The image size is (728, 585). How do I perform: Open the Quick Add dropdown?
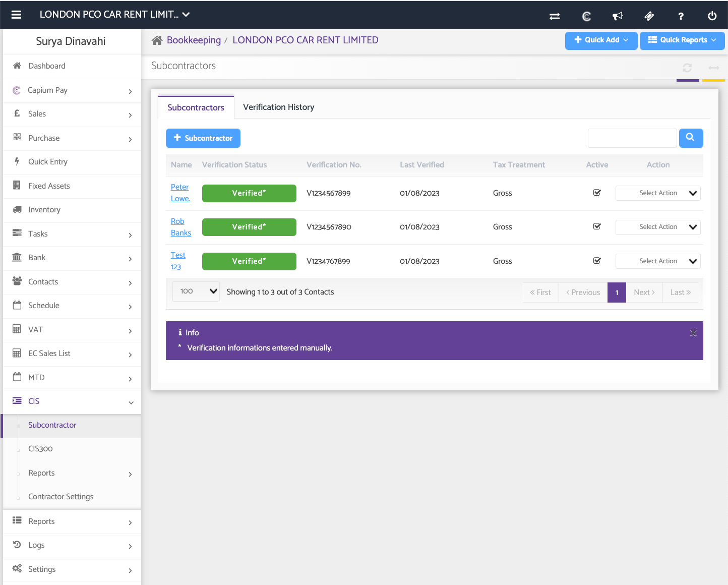click(601, 40)
